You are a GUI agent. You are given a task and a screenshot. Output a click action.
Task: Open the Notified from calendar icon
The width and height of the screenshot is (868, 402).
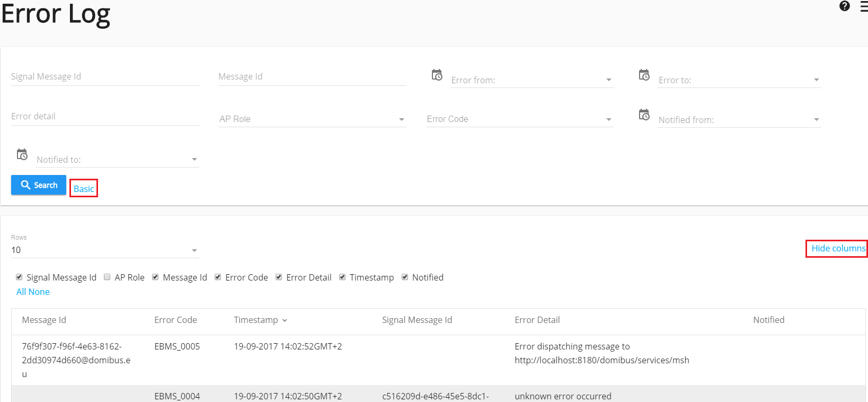644,115
